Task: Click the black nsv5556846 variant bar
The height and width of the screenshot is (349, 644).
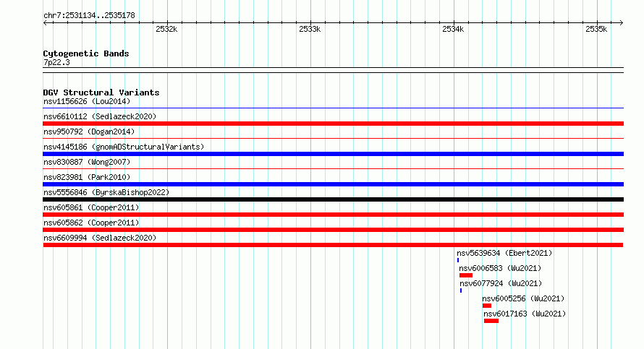Action: pyautogui.click(x=333, y=199)
